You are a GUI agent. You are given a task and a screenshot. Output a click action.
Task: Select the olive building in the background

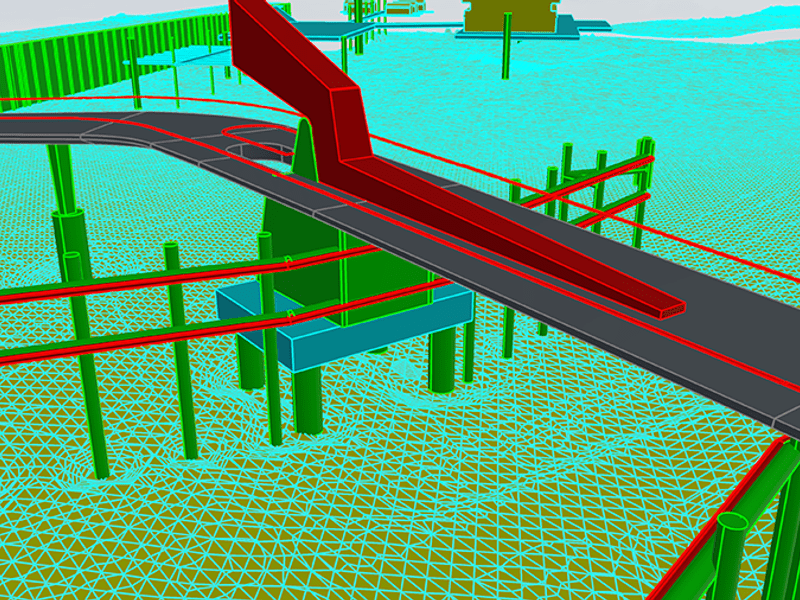tap(510, 14)
